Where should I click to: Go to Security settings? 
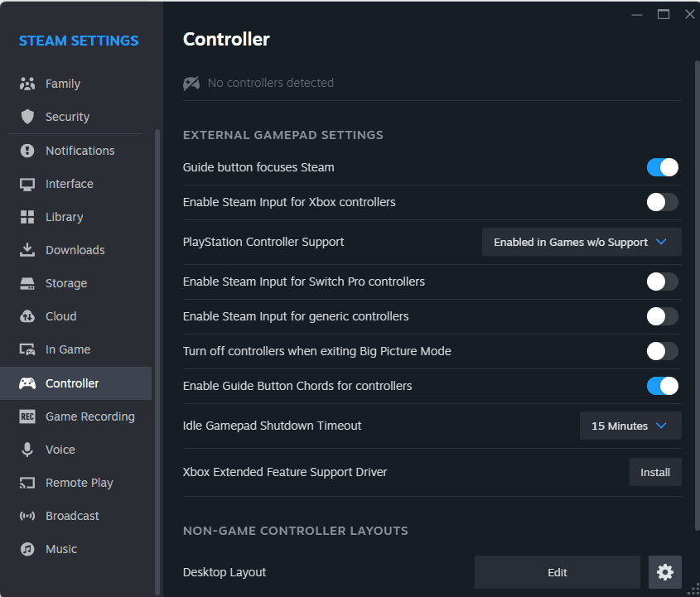76,117
